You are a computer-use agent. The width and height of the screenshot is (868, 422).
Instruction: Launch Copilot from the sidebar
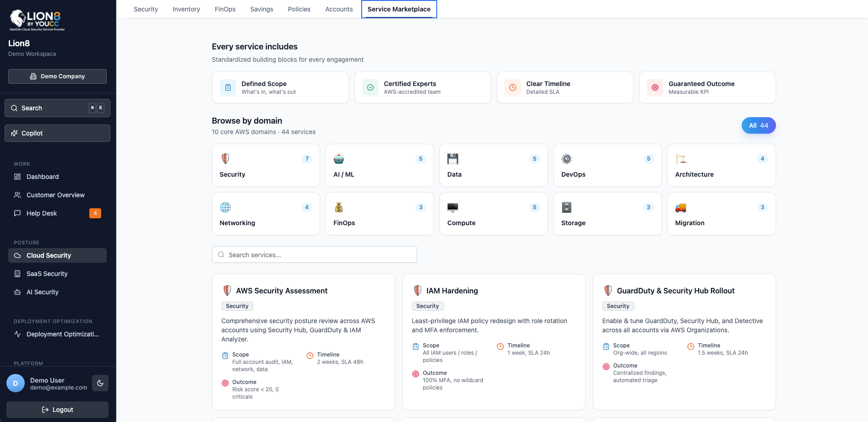tap(57, 133)
